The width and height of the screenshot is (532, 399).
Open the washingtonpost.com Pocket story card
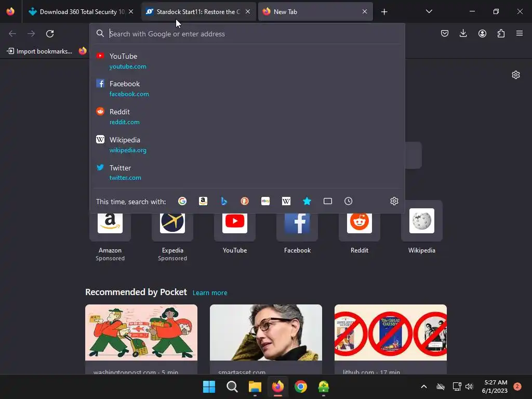pos(141,339)
